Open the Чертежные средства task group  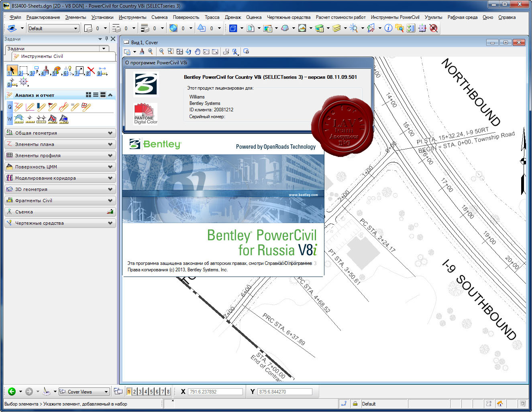click(x=60, y=223)
